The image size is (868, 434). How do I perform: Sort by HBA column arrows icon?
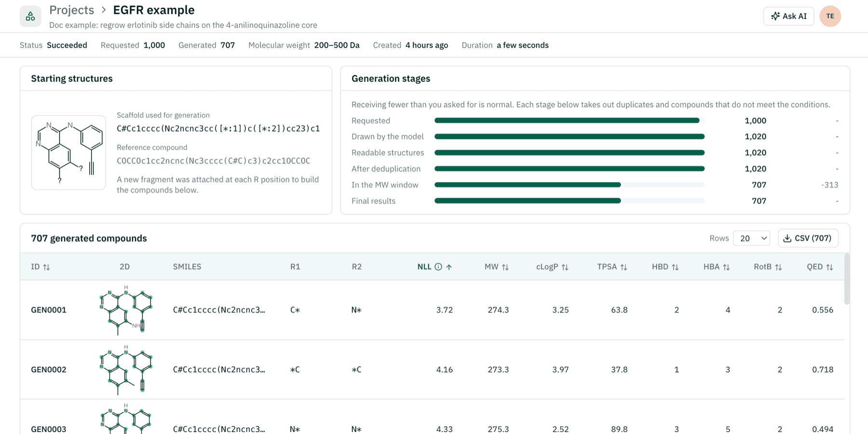(x=726, y=267)
